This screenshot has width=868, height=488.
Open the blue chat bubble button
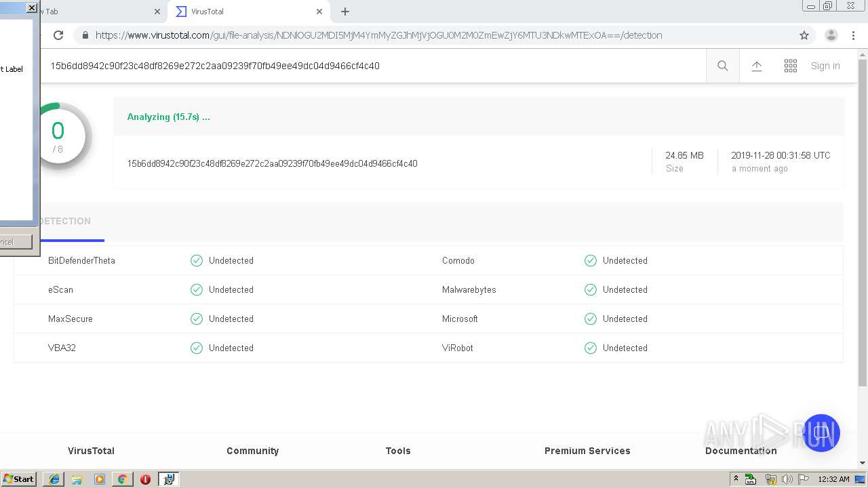(821, 433)
